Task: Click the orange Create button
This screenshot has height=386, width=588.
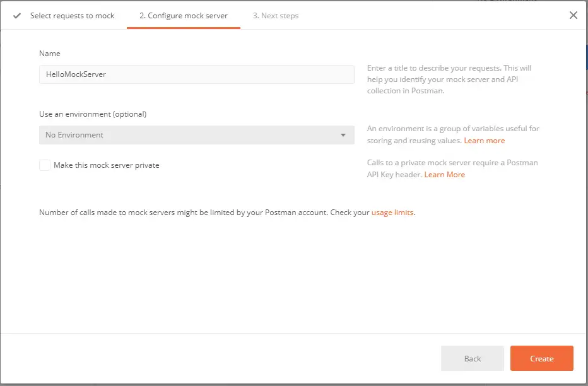Action: click(541, 358)
